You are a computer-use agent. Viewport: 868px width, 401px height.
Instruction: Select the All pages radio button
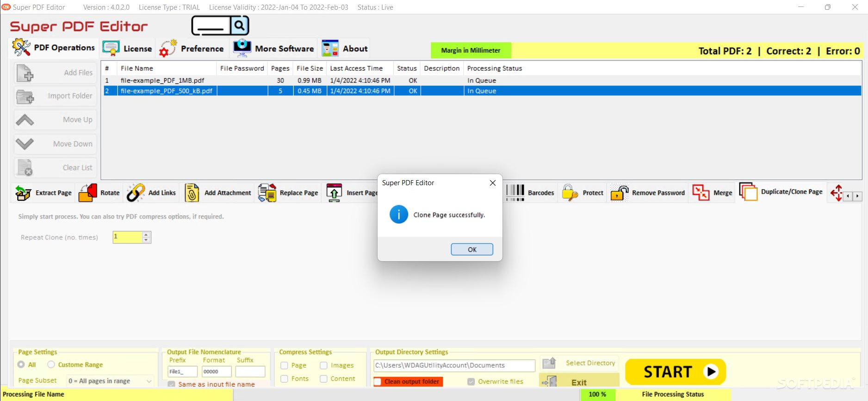pyautogui.click(x=21, y=364)
